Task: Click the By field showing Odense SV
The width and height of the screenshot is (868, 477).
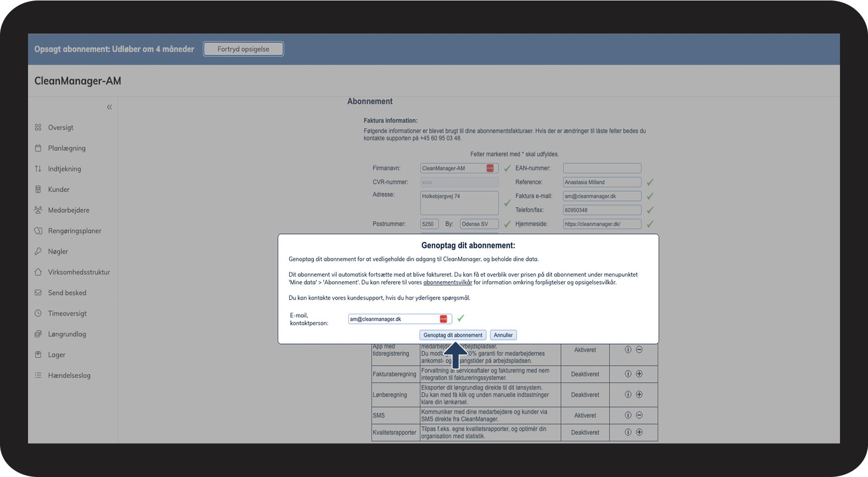Action: click(479, 224)
